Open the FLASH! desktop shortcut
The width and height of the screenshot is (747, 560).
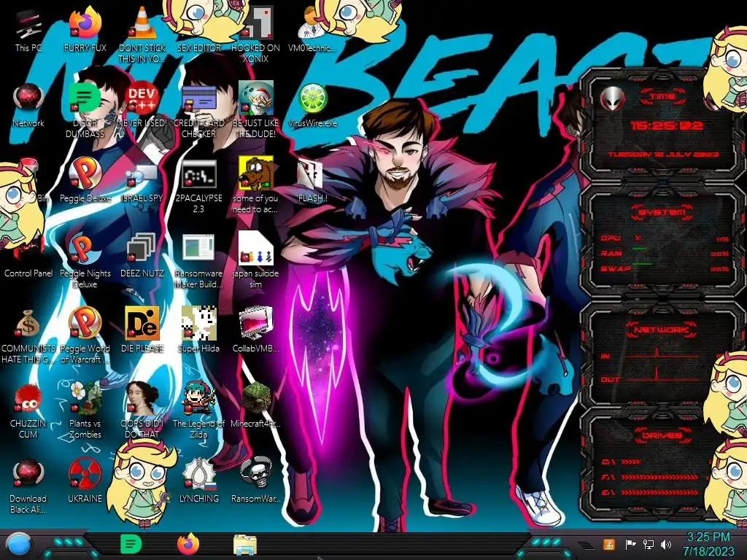pyautogui.click(x=312, y=181)
